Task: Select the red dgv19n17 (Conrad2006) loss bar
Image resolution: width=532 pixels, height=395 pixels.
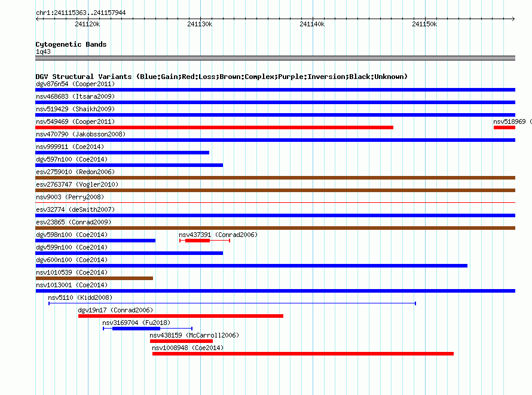Action: 181,316
